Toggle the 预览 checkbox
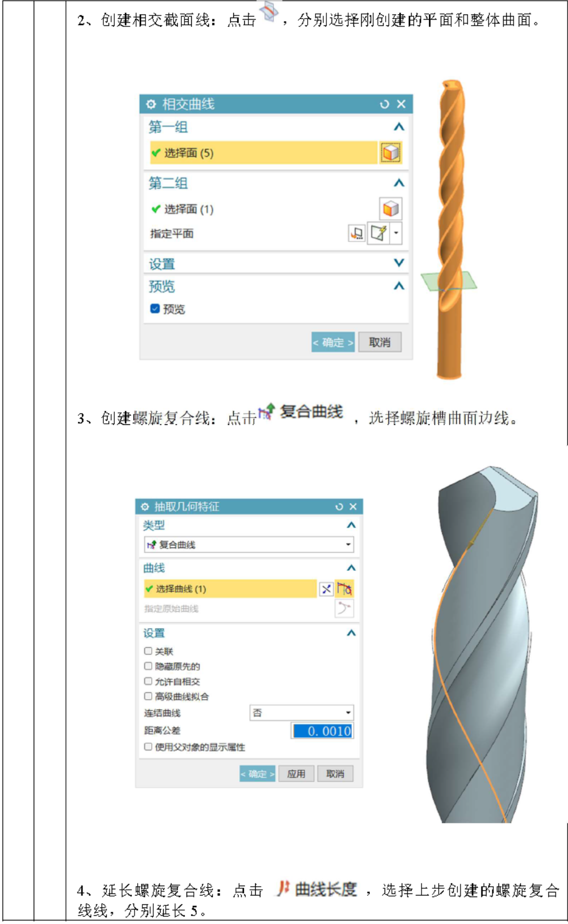Image resolution: width=568 pixels, height=924 pixels. (155, 309)
